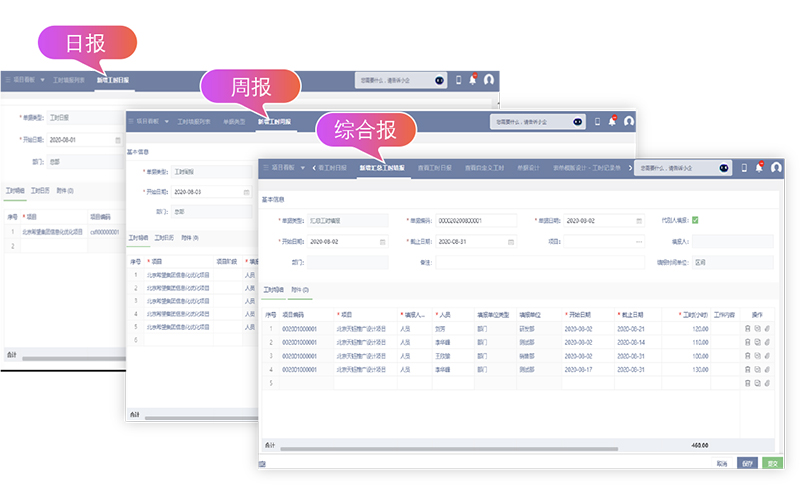Click paperclip attachment icon in row 王欣荣
Image resolution: width=800 pixels, height=485 pixels.
click(x=767, y=356)
